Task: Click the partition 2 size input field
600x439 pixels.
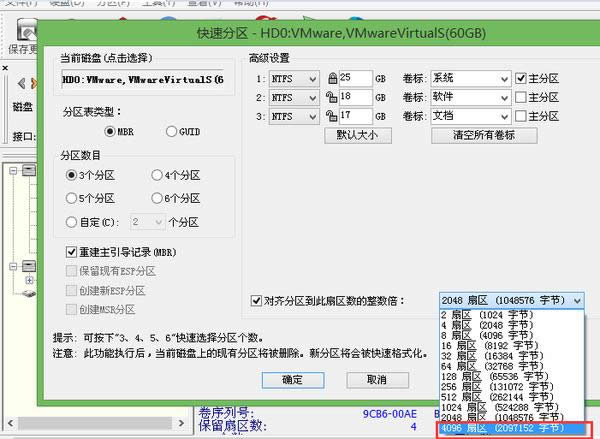Action: 354,97
